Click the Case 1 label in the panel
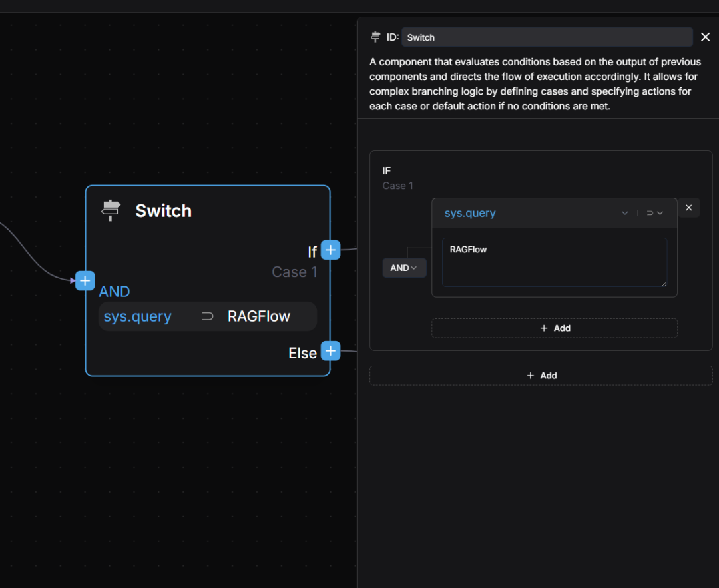Image resolution: width=719 pixels, height=588 pixels. (397, 186)
